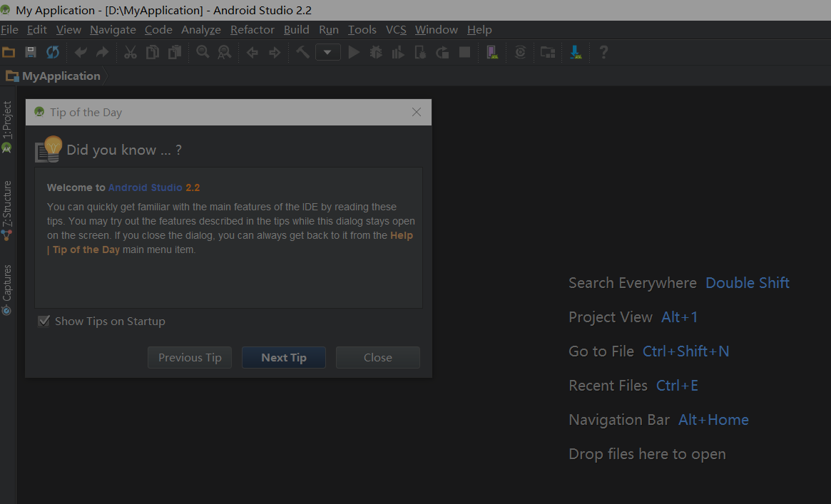
Task: Open the File menu
Action: 9,30
